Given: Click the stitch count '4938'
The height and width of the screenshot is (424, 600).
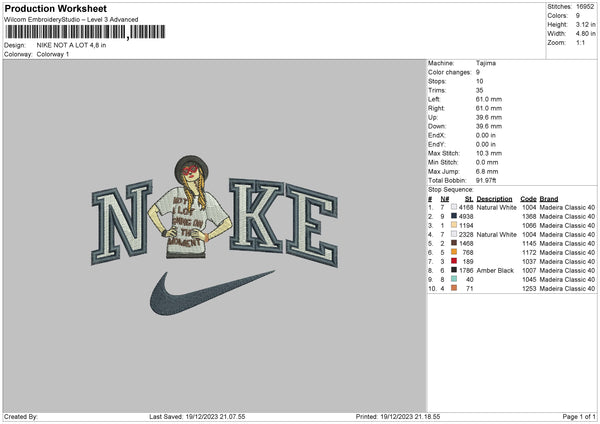Looking at the screenshot, I should pos(466,216).
